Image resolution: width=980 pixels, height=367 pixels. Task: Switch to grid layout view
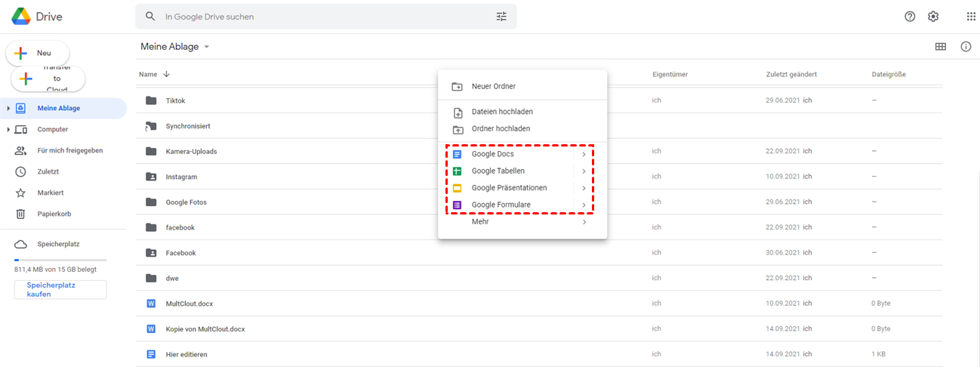point(941,47)
